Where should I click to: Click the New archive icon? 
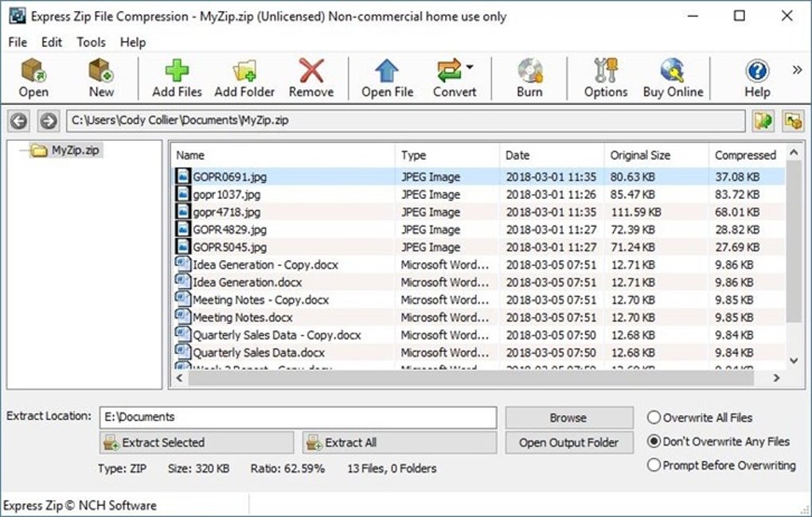[101, 76]
